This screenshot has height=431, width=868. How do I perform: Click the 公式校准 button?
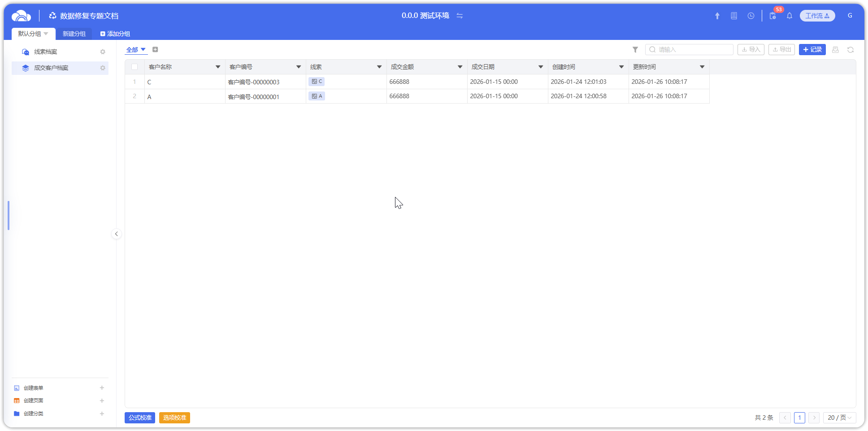[140, 418]
